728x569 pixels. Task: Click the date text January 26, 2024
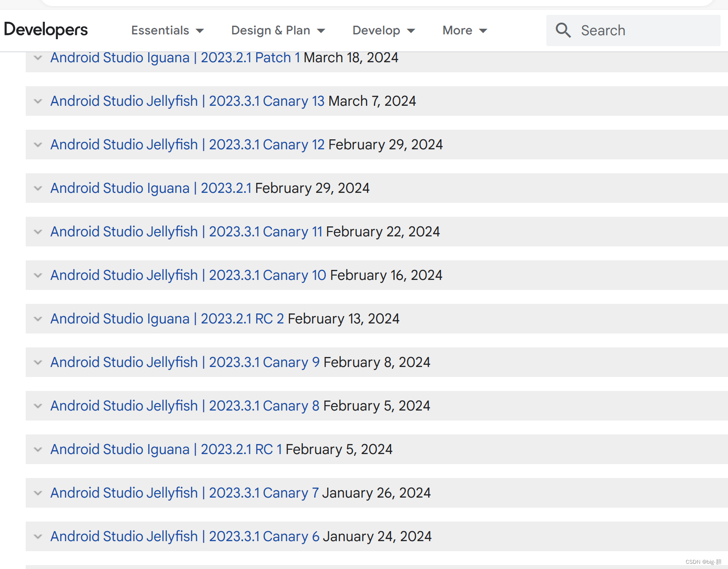point(376,493)
